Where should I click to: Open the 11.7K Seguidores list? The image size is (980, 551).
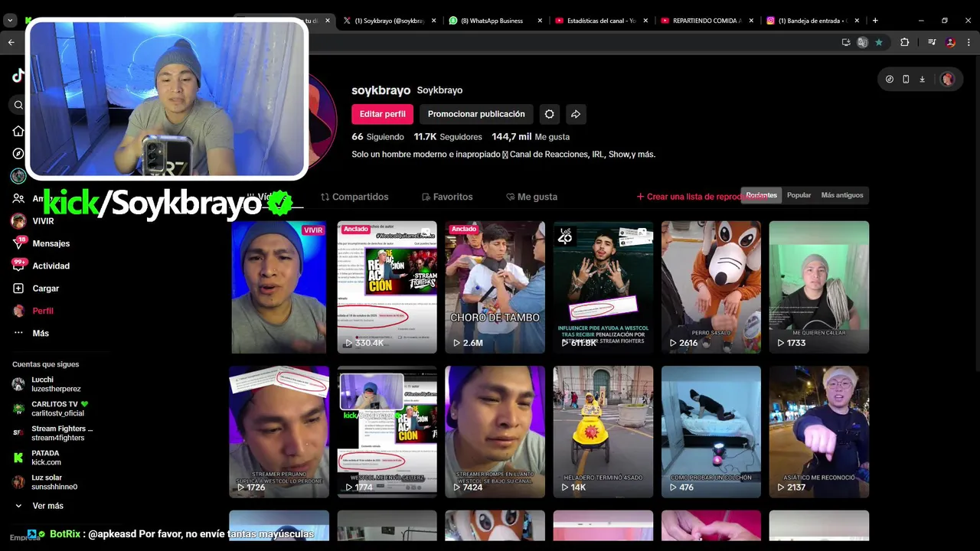point(448,136)
